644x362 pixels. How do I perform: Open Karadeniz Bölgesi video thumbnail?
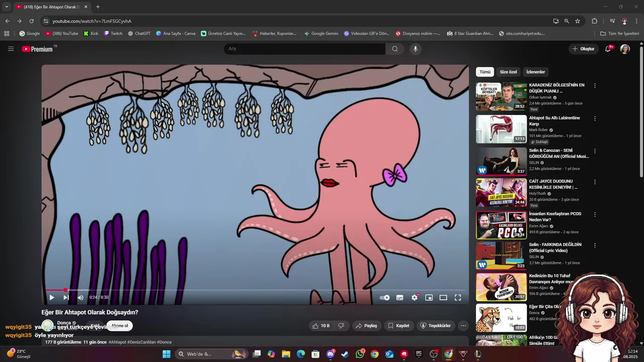point(501,97)
